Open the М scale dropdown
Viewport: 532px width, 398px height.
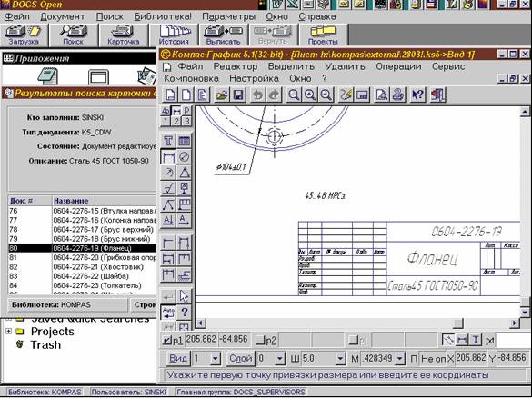pyautogui.click(x=400, y=358)
